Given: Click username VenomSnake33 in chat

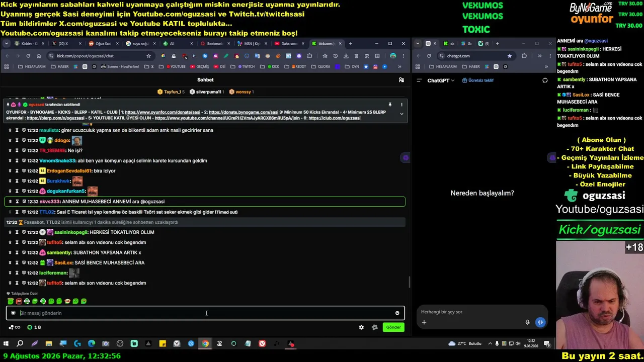Looking at the screenshot, I should tap(57, 161).
